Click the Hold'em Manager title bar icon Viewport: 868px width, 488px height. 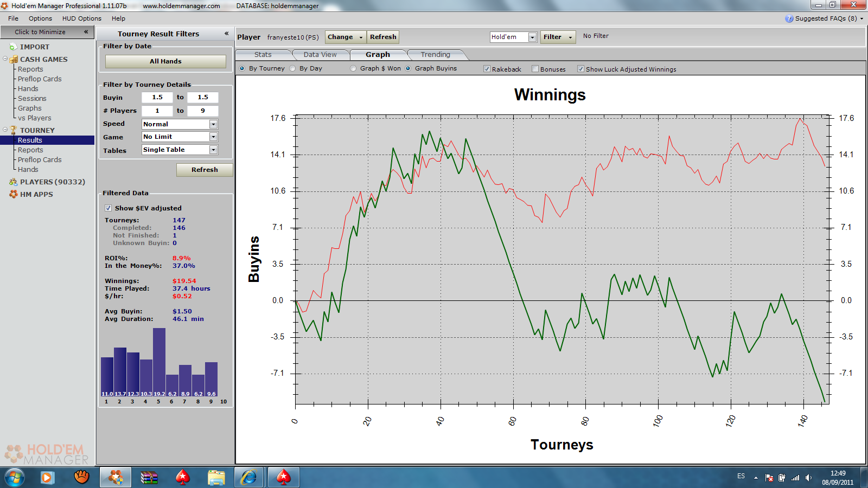pos(5,5)
